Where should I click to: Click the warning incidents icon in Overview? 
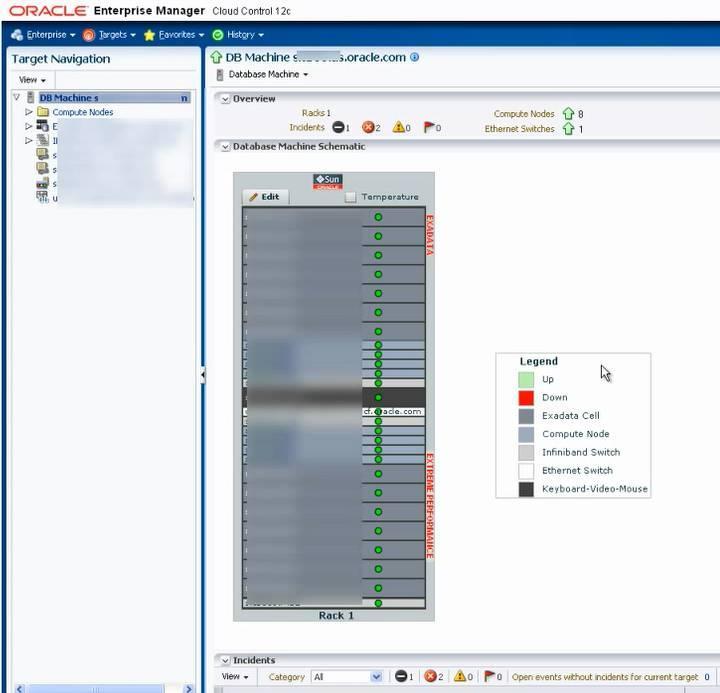pos(398,127)
